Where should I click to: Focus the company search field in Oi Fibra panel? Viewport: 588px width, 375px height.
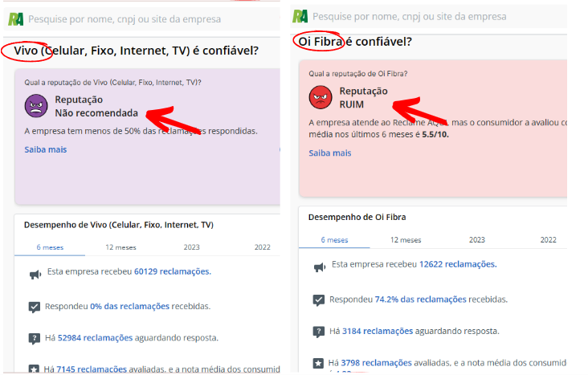pyautogui.click(x=430, y=17)
